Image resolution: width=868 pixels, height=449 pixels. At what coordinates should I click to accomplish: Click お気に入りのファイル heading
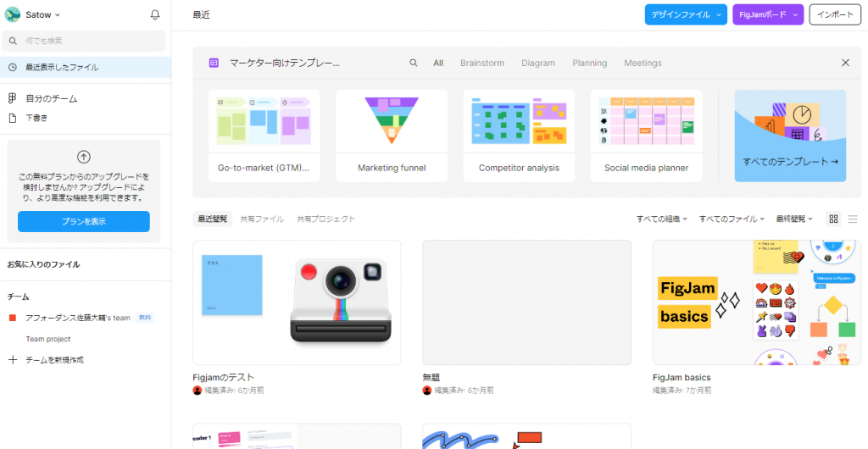tap(43, 265)
